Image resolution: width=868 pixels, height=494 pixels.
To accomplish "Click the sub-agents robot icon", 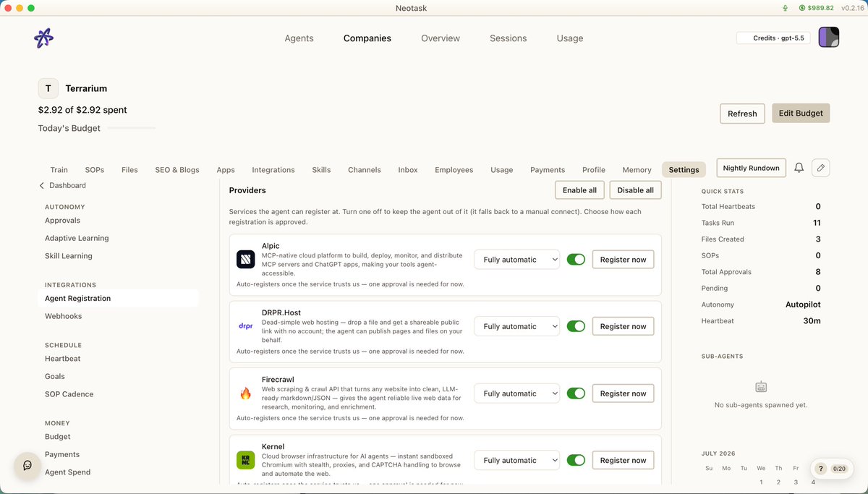I will pyautogui.click(x=761, y=387).
